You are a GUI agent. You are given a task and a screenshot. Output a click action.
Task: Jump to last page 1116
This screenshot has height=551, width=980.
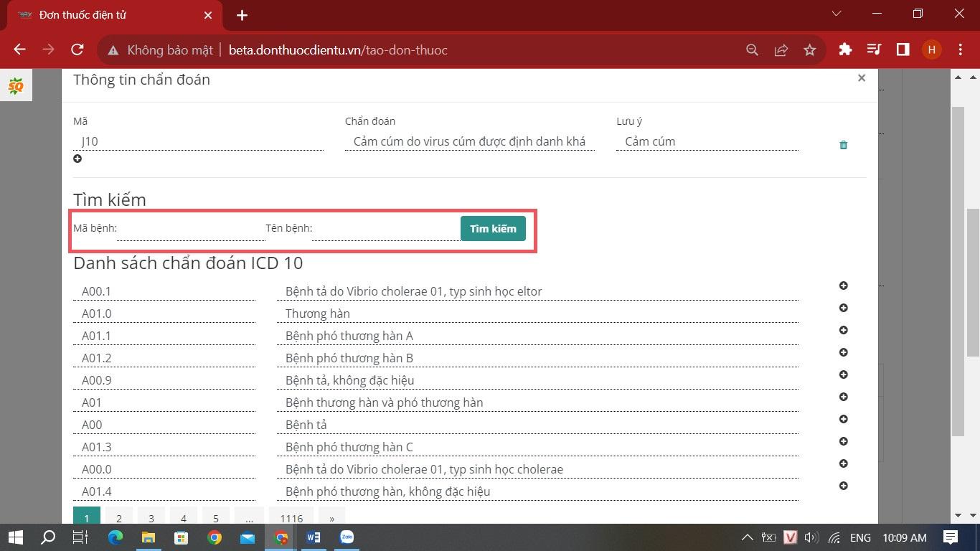tap(291, 517)
